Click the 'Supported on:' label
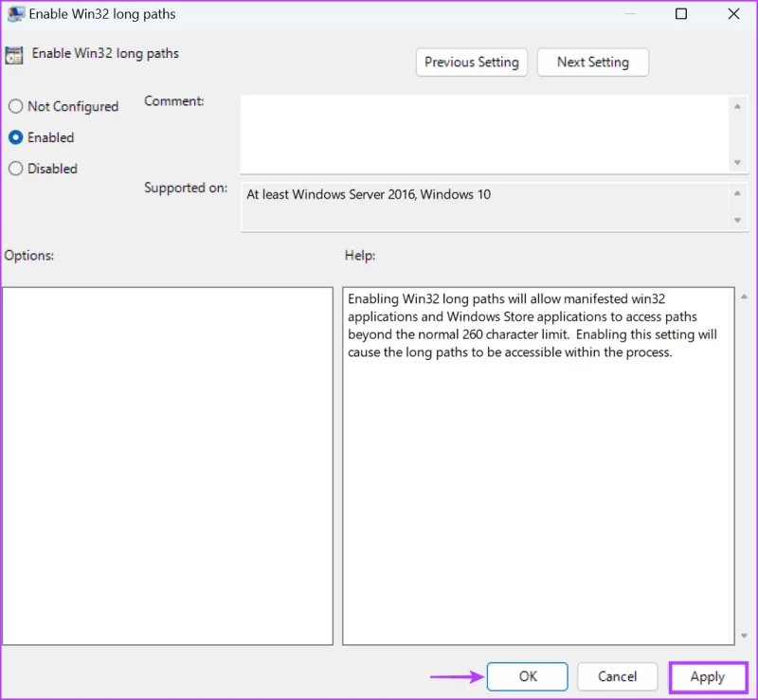The image size is (758, 700). click(x=186, y=188)
